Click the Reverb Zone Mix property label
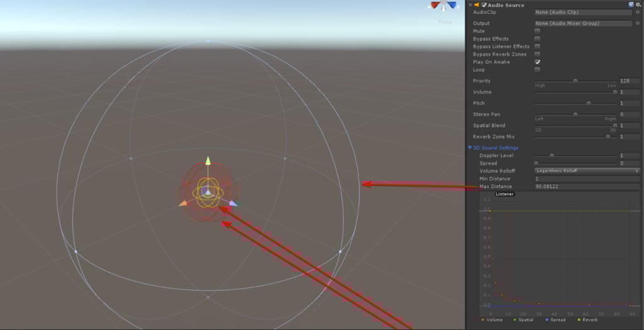Screen dimensions: 644x330 [493, 136]
